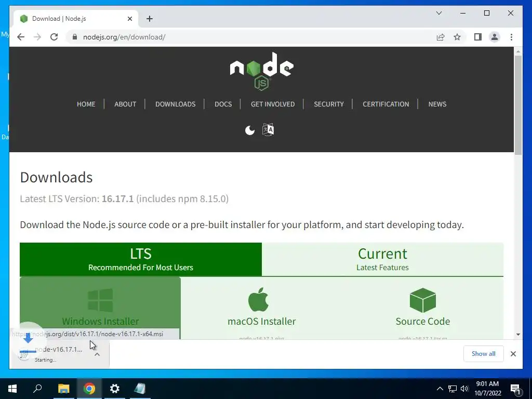Close the downloads bar
This screenshot has height=399, width=532.
(513, 354)
